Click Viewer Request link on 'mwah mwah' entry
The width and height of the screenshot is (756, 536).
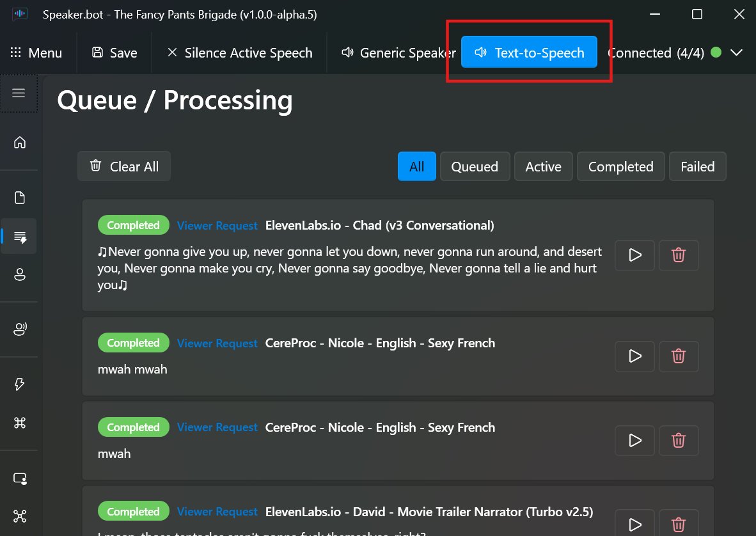(x=217, y=343)
